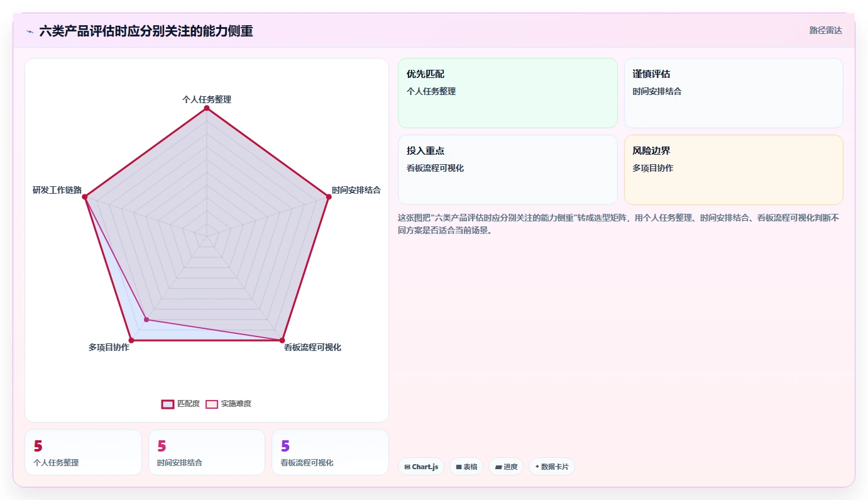The image size is (868, 500).
Task: Click the 时间安排结合 radar axis label
Action: coord(356,190)
